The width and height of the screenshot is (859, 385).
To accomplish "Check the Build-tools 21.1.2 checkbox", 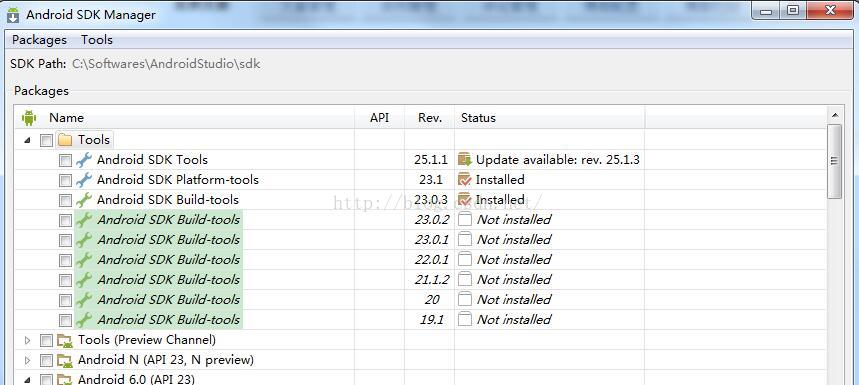I will point(65,280).
